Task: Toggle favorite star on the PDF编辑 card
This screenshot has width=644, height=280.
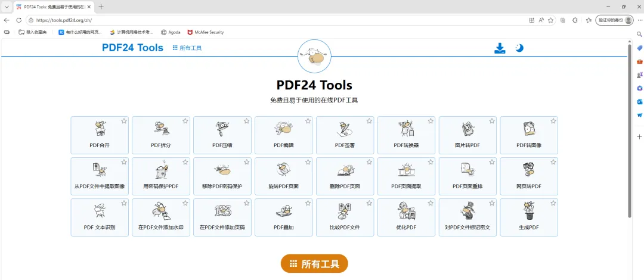Action: 308,121
